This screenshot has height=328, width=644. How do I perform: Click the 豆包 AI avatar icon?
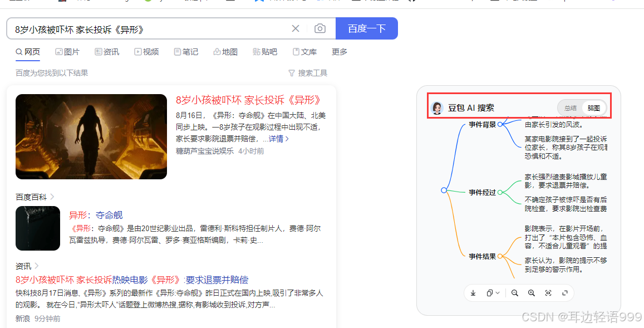point(437,108)
